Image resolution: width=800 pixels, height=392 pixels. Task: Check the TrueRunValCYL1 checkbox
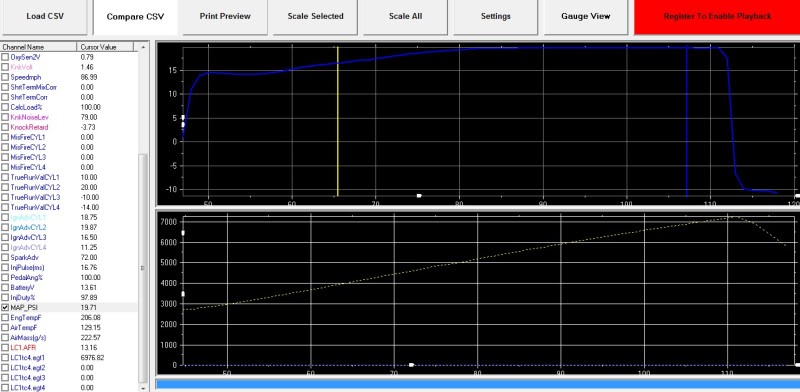[5, 177]
